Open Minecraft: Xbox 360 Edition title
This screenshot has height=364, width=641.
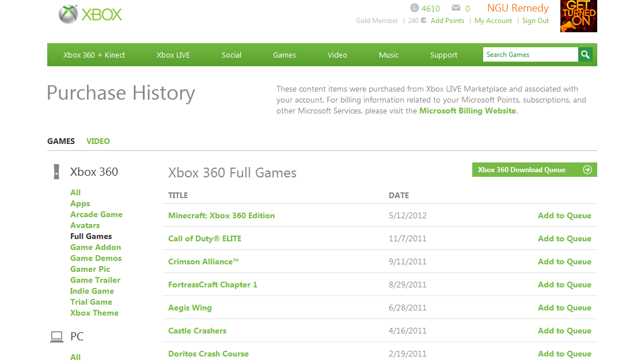point(221,215)
